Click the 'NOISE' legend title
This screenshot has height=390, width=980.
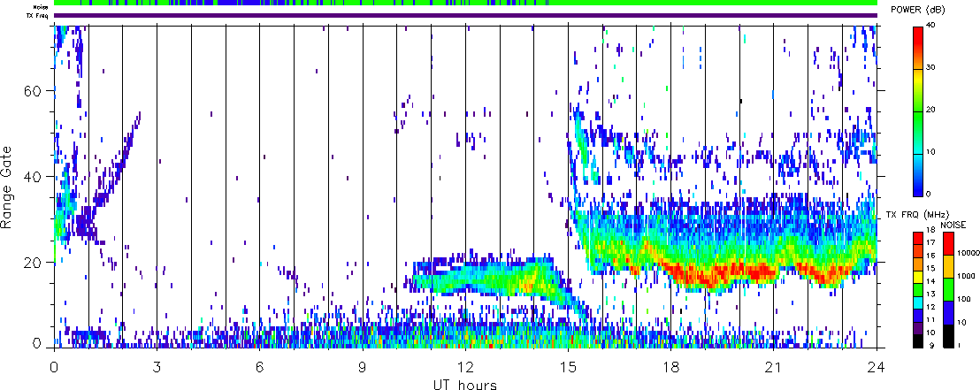click(x=952, y=224)
